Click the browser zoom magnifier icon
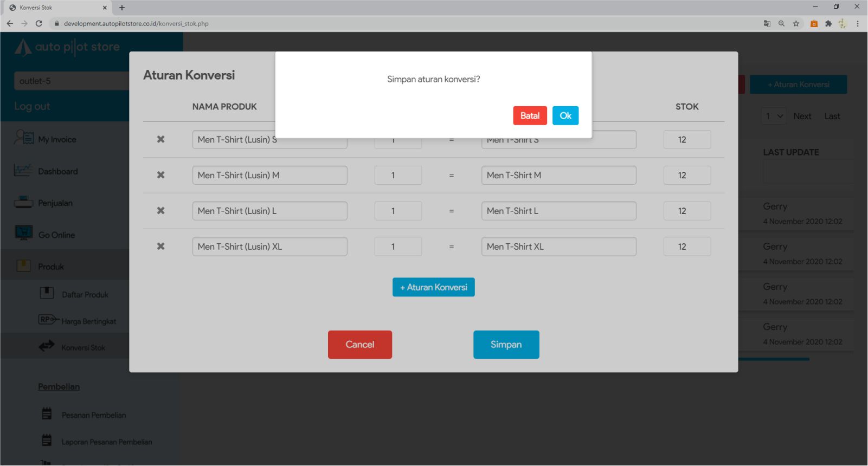Screen dimensions: 868x466 [781, 23]
